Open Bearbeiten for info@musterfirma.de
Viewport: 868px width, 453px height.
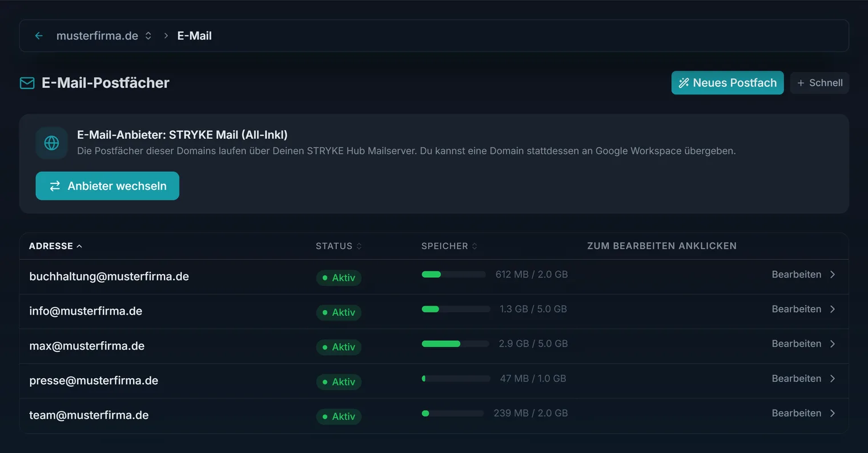coord(803,309)
